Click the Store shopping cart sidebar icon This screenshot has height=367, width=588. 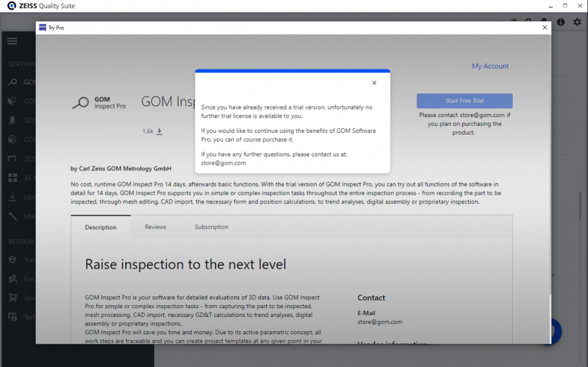[x=12, y=298]
